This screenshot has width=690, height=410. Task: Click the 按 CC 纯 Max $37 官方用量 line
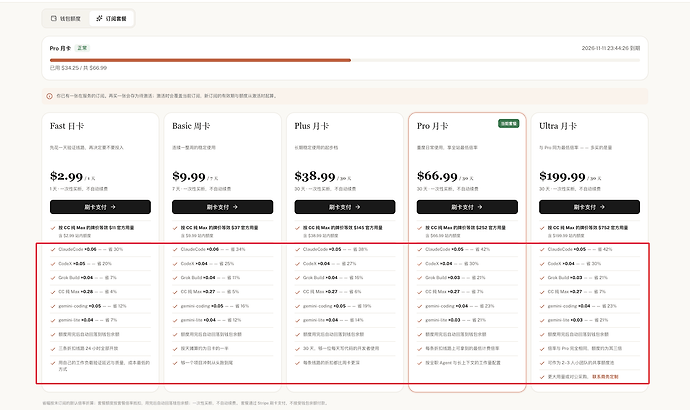(x=219, y=228)
